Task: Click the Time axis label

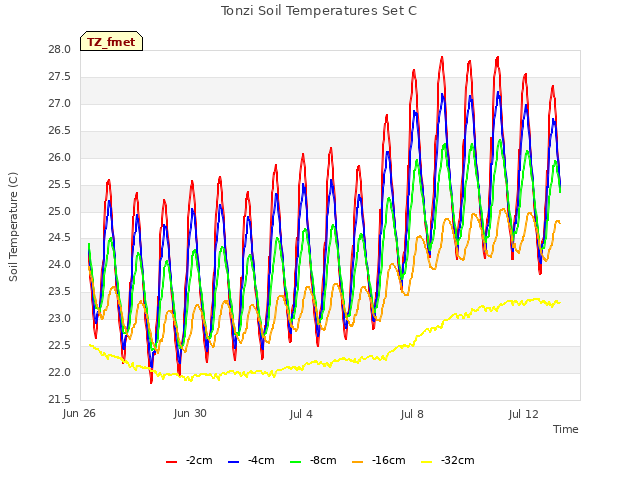Action: (x=566, y=429)
